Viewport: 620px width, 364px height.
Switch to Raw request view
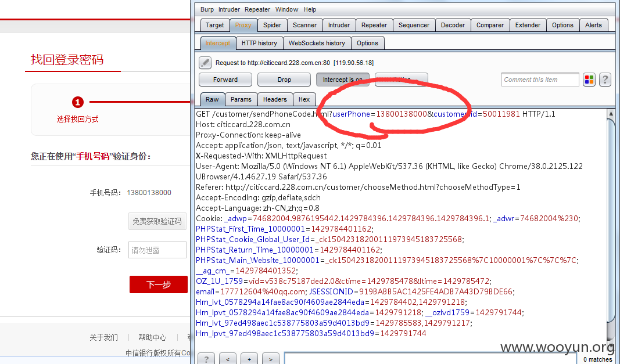coord(212,100)
